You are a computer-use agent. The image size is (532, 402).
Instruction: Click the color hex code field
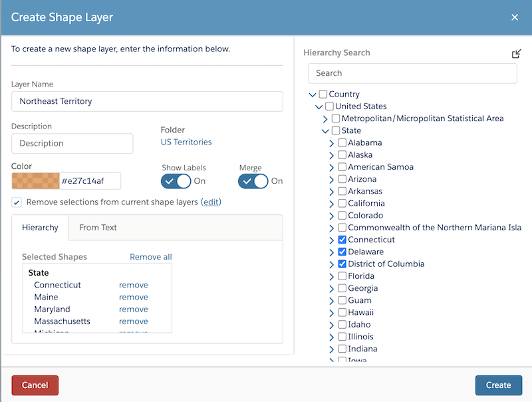90,181
